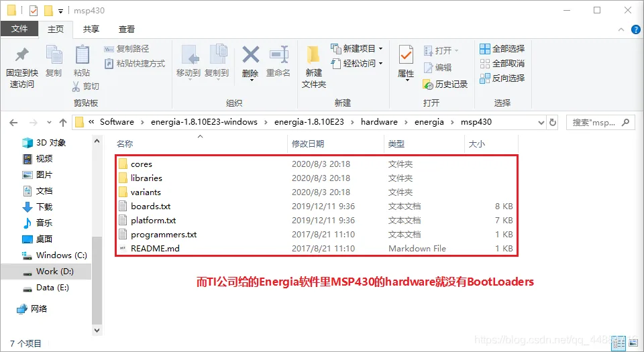The height and width of the screenshot is (352, 644).
Task: Click the Paste (粘贴) ribbon icon
Action: pyautogui.click(x=82, y=55)
